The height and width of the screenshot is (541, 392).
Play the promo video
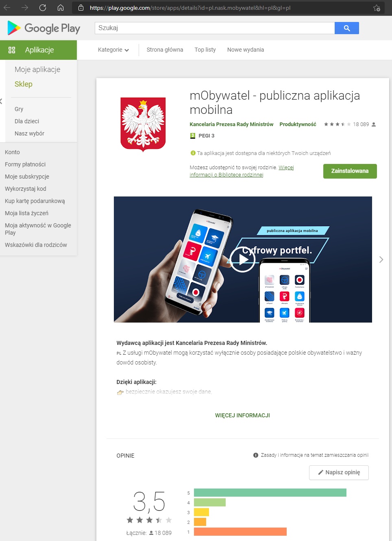pos(242,260)
